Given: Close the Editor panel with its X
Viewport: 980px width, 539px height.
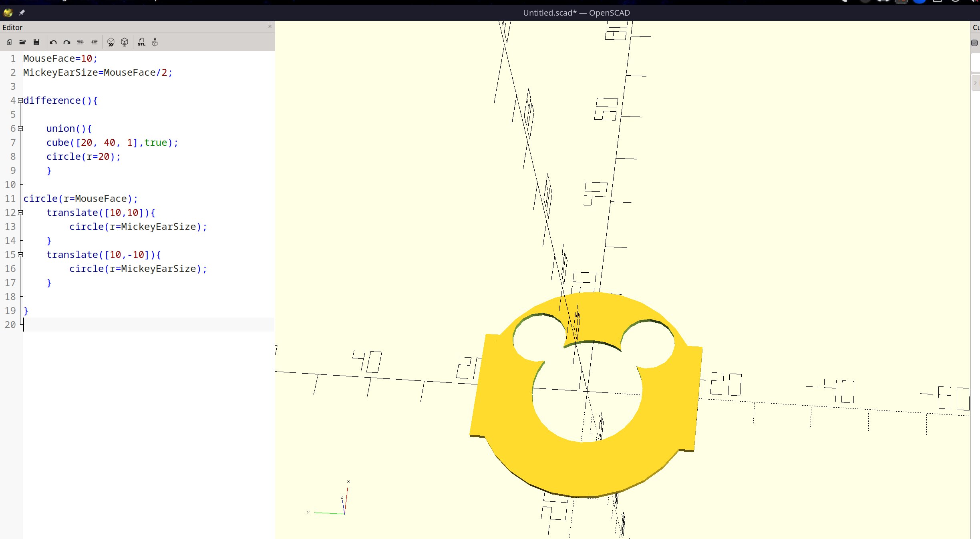Looking at the screenshot, I should point(270,26).
